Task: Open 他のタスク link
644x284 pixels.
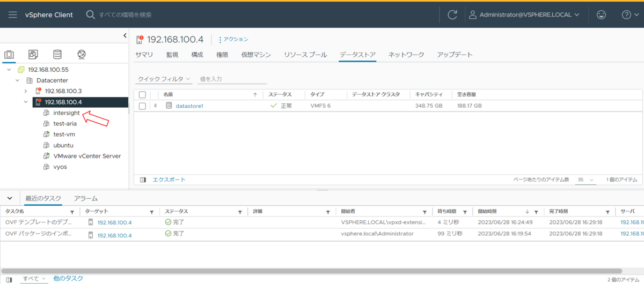Action: point(68,279)
